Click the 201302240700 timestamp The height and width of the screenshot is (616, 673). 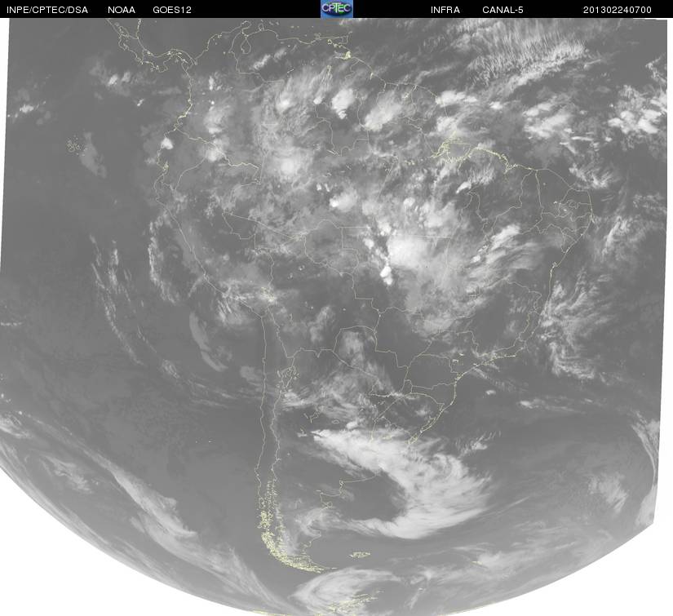[618, 10]
